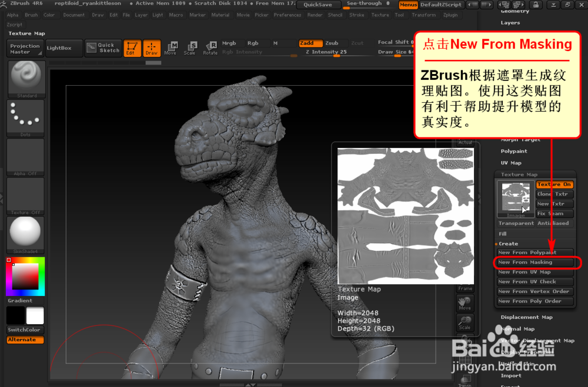Adjust the Draw Size slider
Viewport: 588px width, 387px height.
pyautogui.click(x=395, y=52)
